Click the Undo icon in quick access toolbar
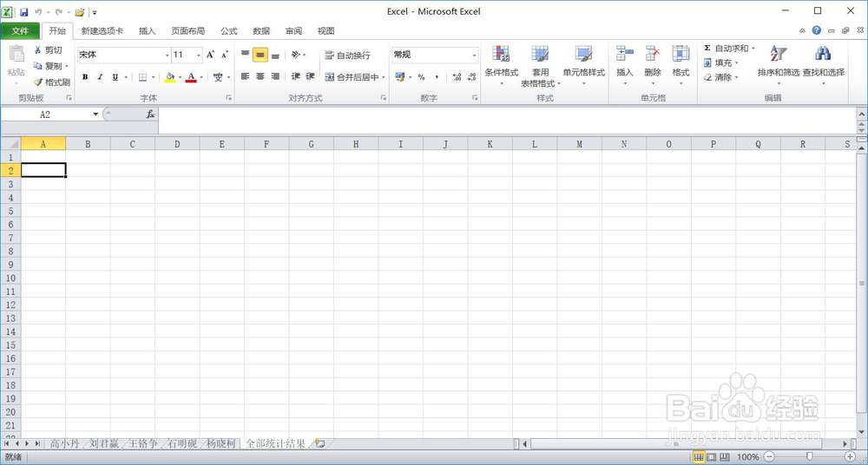868x465 pixels. click(38, 11)
